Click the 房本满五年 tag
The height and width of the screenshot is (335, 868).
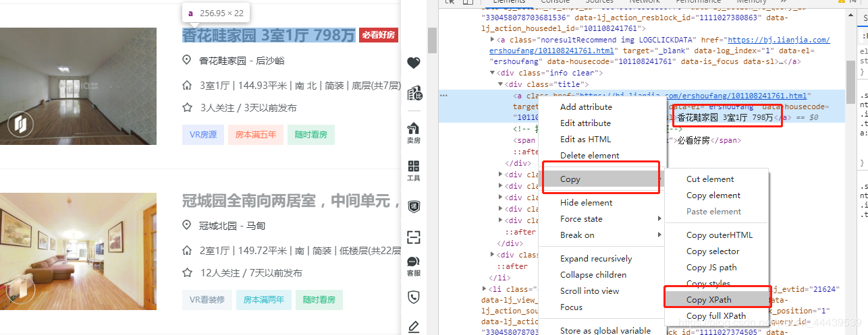click(x=256, y=135)
